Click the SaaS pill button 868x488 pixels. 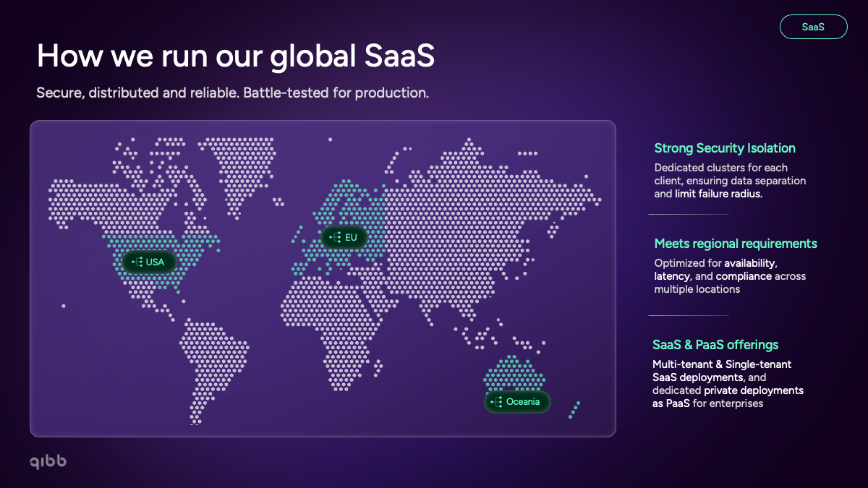click(813, 27)
